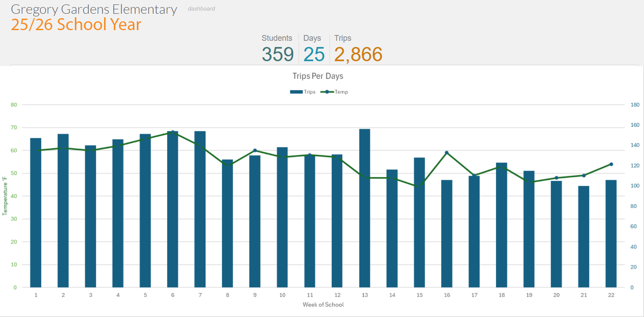Image resolution: width=644 pixels, height=317 pixels.
Task: Click the week 9 temperature data point
Action: (x=255, y=150)
